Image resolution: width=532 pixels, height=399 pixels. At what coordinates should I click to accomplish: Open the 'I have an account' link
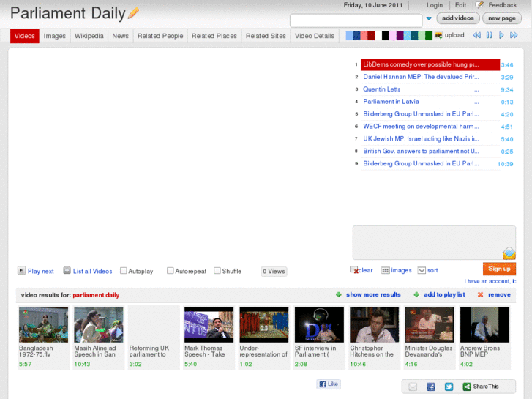click(490, 281)
